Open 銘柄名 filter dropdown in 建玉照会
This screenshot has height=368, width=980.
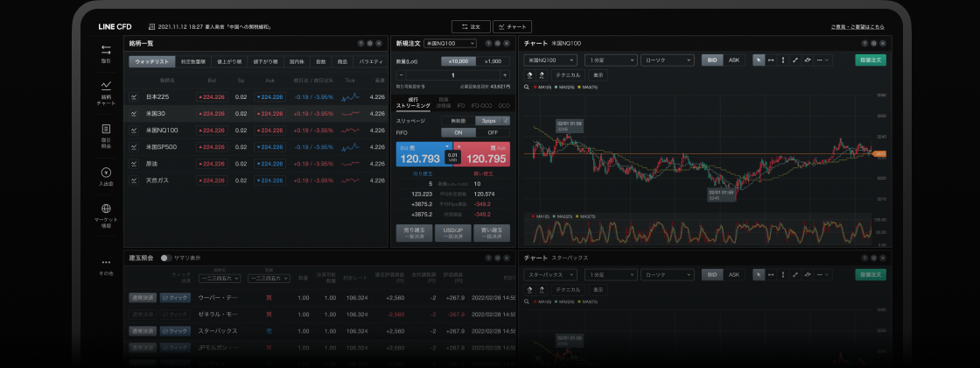(x=220, y=279)
